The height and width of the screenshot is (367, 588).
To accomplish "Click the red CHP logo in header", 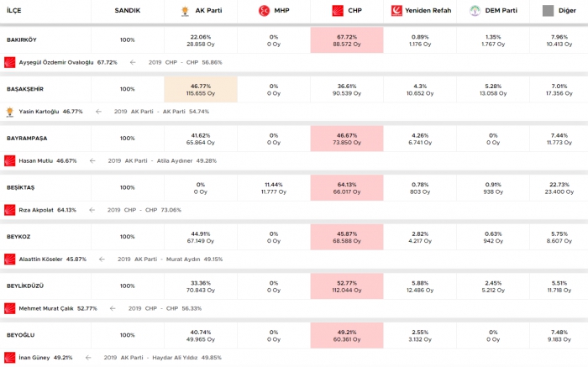I will pyautogui.click(x=337, y=11).
